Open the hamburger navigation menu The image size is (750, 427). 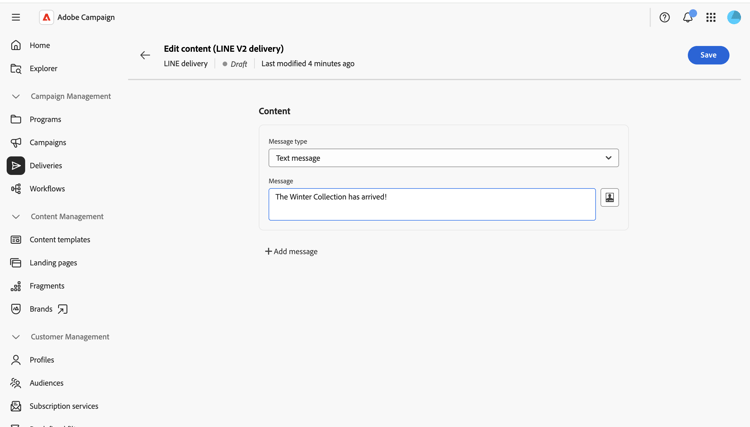[16, 17]
